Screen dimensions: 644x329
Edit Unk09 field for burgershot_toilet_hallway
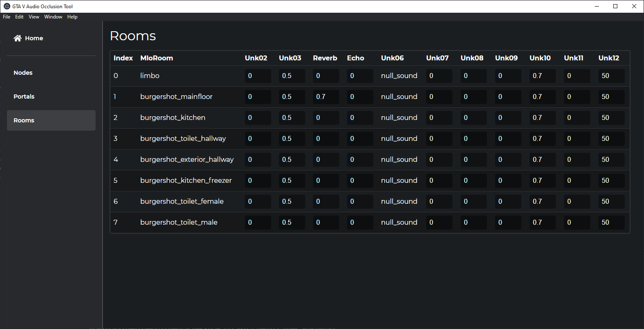508,139
